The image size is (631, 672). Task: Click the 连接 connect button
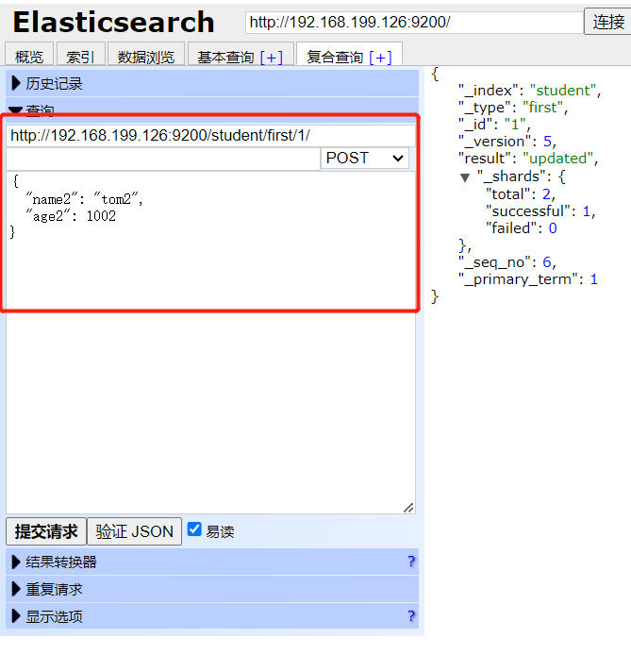[608, 22]
